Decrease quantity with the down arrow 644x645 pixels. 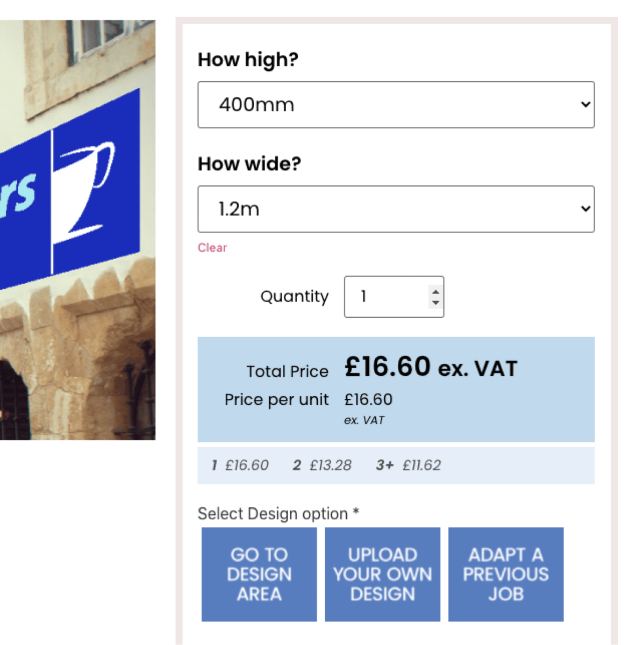click(x=435, y=302)
